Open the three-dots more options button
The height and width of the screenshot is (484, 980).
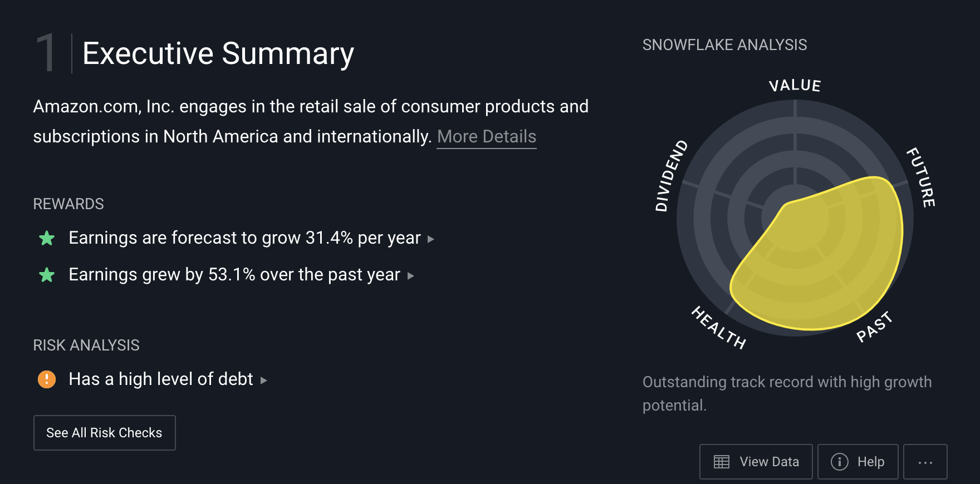tap(925, 462)
